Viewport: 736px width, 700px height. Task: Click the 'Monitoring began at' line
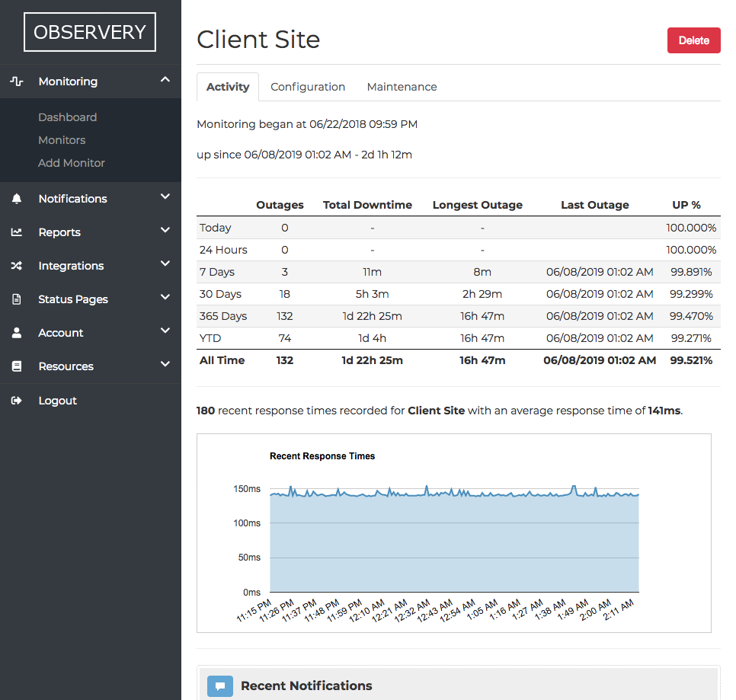tap(307, 124)
